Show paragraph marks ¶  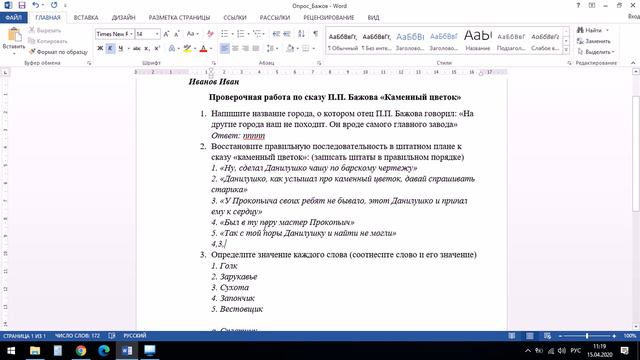[x=316, y=34]
